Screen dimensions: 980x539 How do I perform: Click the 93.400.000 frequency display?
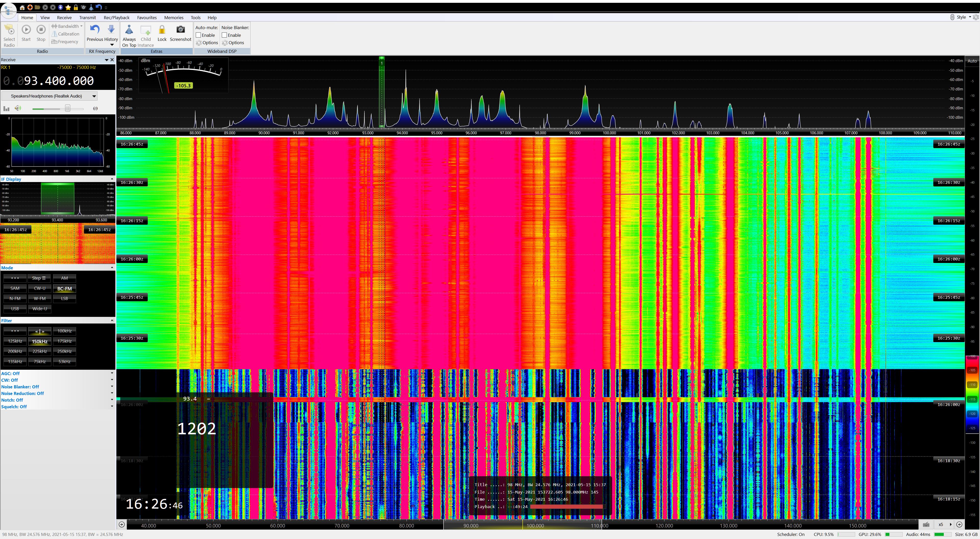pos(59,81)
